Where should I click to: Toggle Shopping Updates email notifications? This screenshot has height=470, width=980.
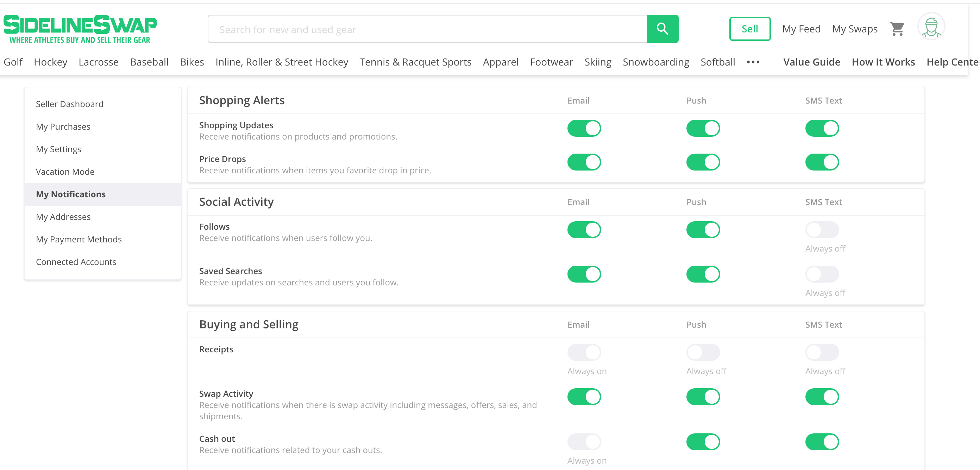click(x=584, y=128)
